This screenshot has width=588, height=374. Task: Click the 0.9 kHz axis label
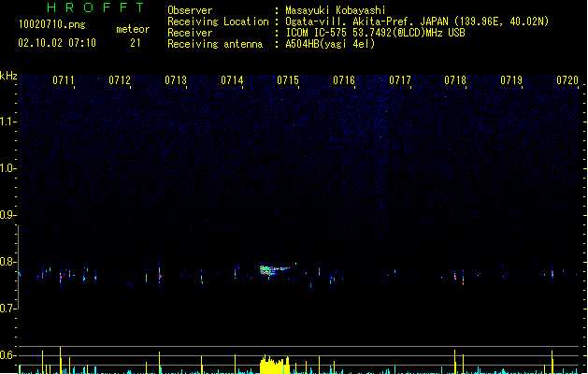(x=7, y=215)
